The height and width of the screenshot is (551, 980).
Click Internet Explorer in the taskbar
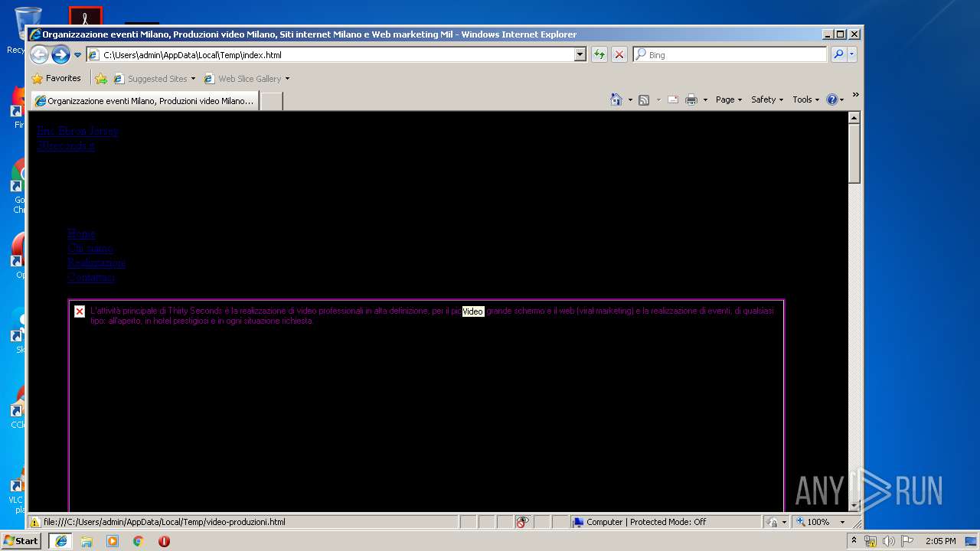[x=60, y=541]
